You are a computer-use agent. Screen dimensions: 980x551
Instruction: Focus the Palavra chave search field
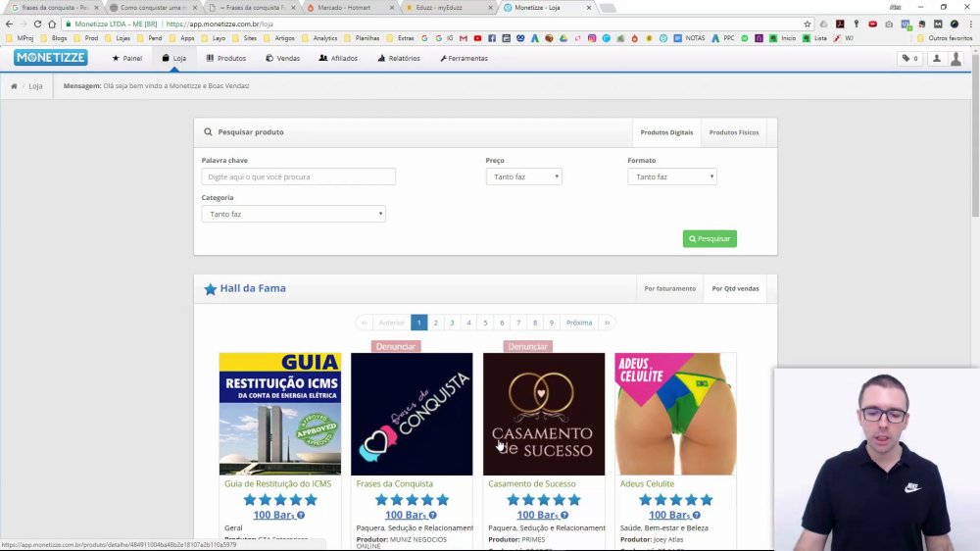click(x=298, y=177)
